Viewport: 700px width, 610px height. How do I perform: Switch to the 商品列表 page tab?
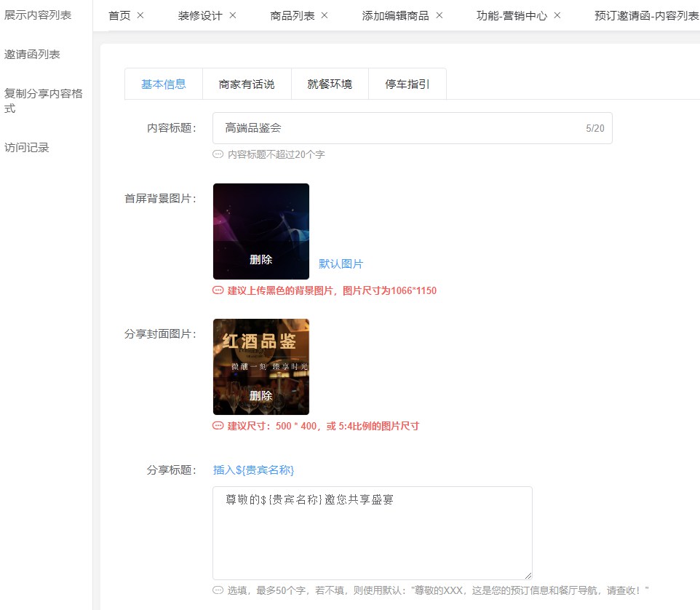(x=293, y=15)
